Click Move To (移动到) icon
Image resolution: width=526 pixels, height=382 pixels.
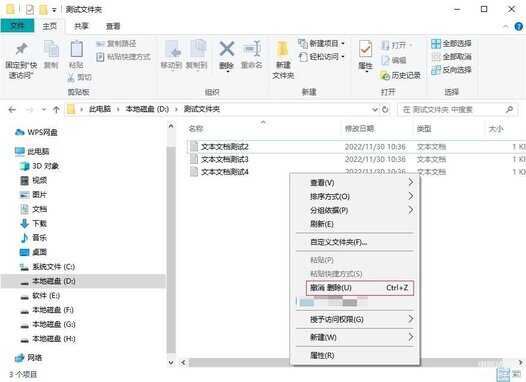click(x=172, y=49)
